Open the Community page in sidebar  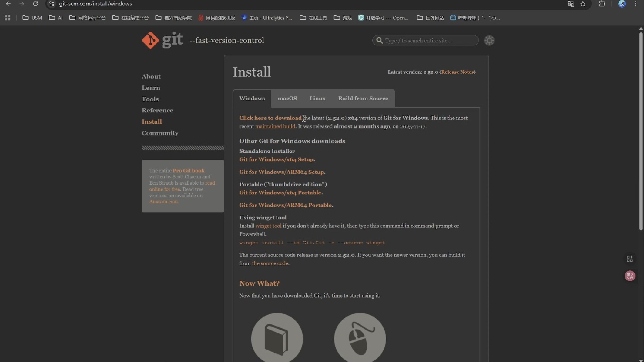(x=160, y=133)
